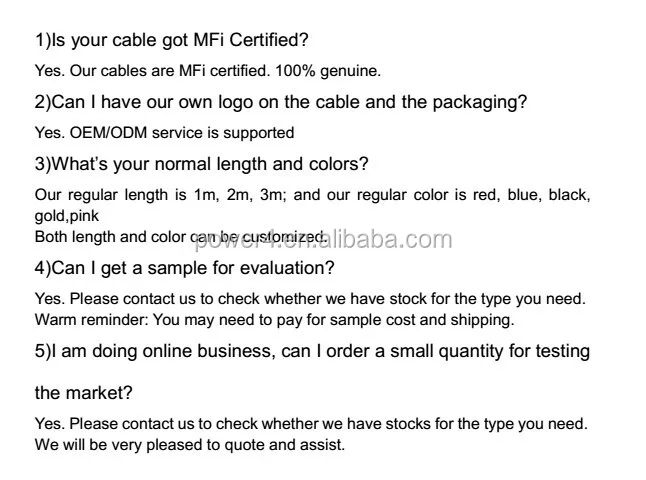Click question 3 about normal length and colors
Screen dimensions: 646x480
[202, 164]
